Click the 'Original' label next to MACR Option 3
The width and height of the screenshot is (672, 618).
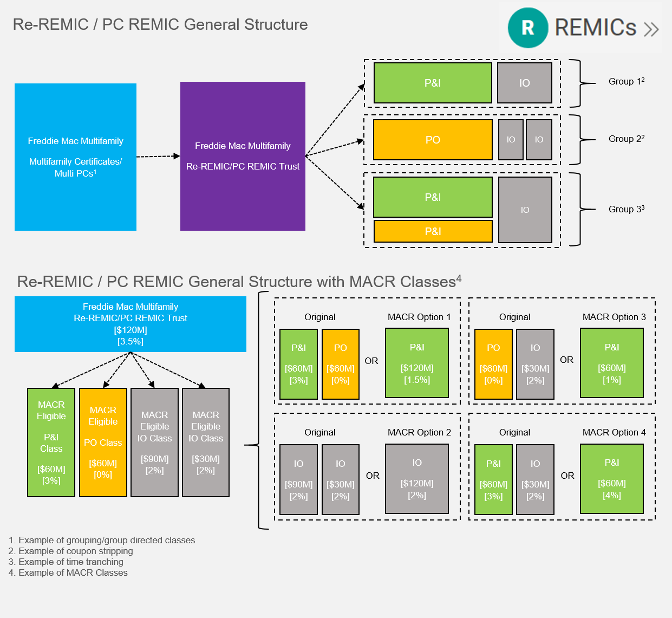coord(514,317)
